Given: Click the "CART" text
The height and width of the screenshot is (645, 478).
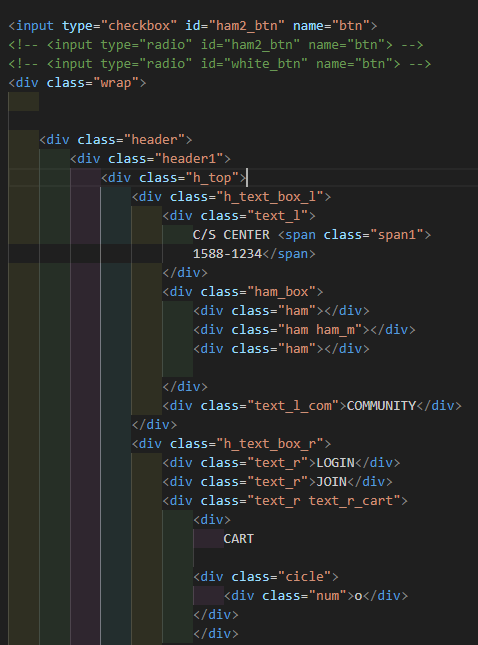Looking at the screenshot, I should (x=239, y=538).
